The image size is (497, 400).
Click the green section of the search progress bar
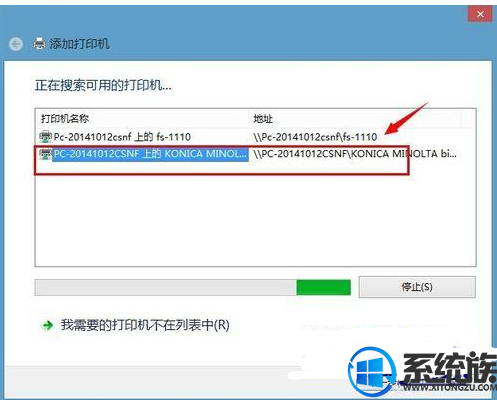[323, 287]
